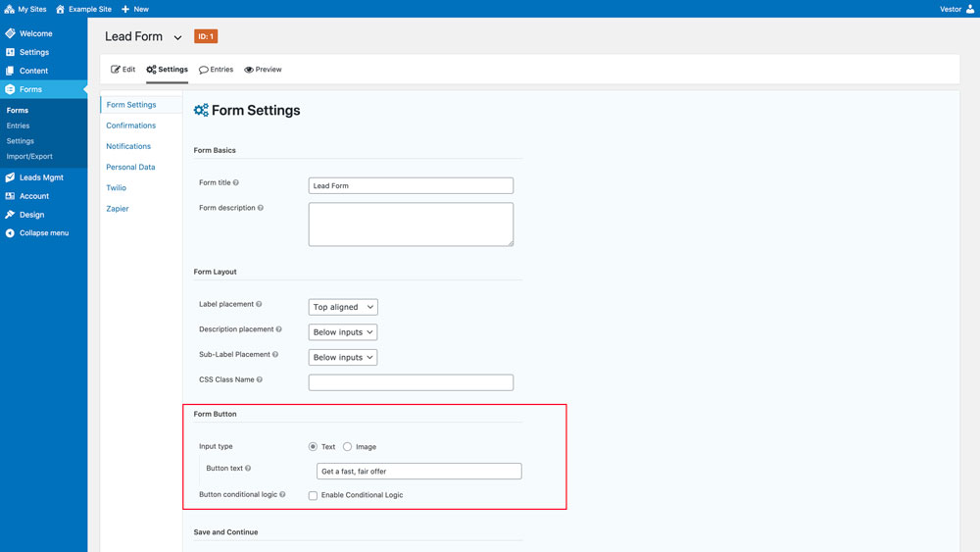The height and width of the screenshot is (552, 980).
Task: Switch to the Settings form tab
Action: click(x=167, y=70)
